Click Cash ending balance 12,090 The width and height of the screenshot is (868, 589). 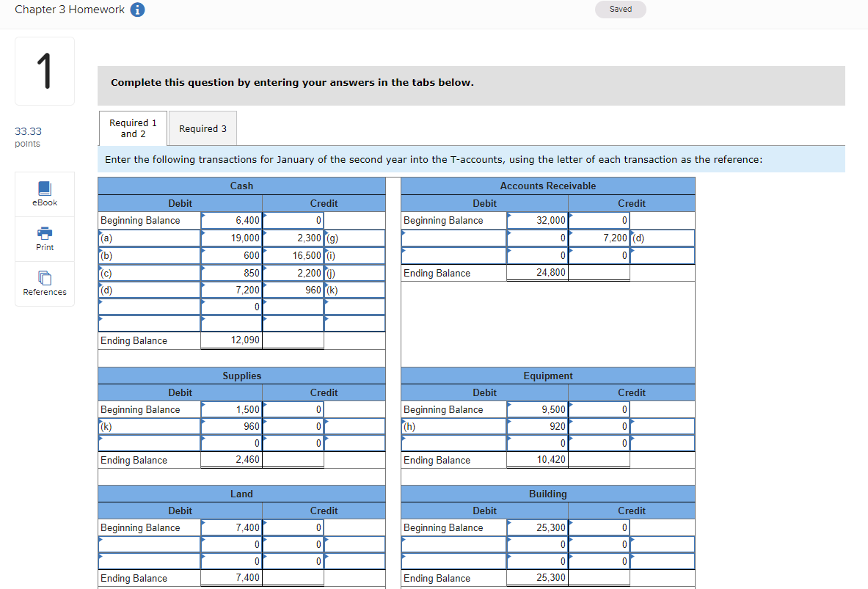231,340
